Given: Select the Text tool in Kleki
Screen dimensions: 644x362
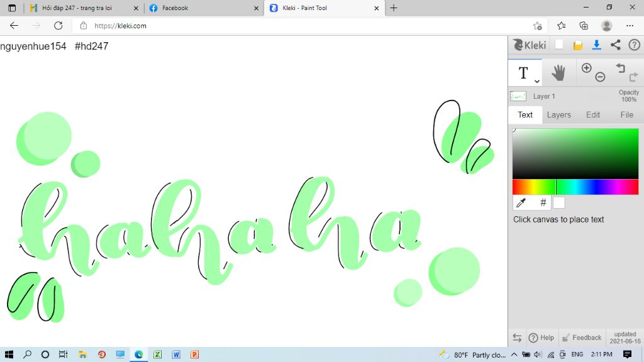Looking at the screenshot, I should pyautogui.click(x=523, y=73).
